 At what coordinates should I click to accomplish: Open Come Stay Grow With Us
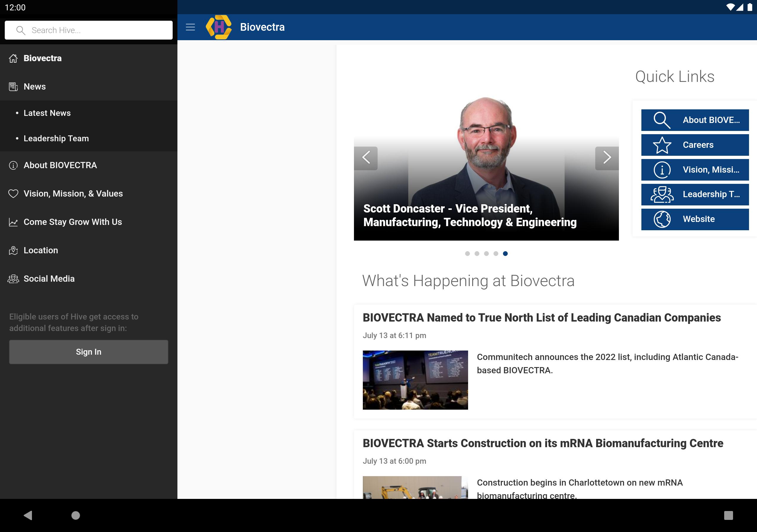click(x=89, y=222)
